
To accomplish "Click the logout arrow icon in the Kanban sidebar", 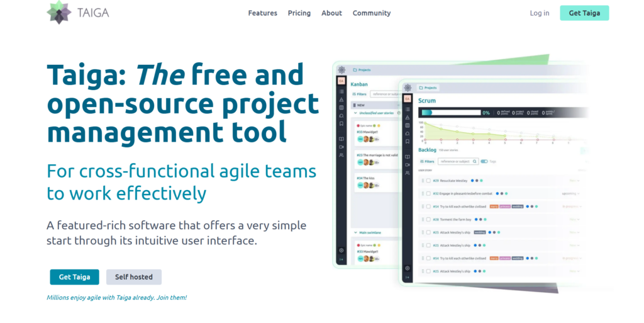I will point(341,259).
